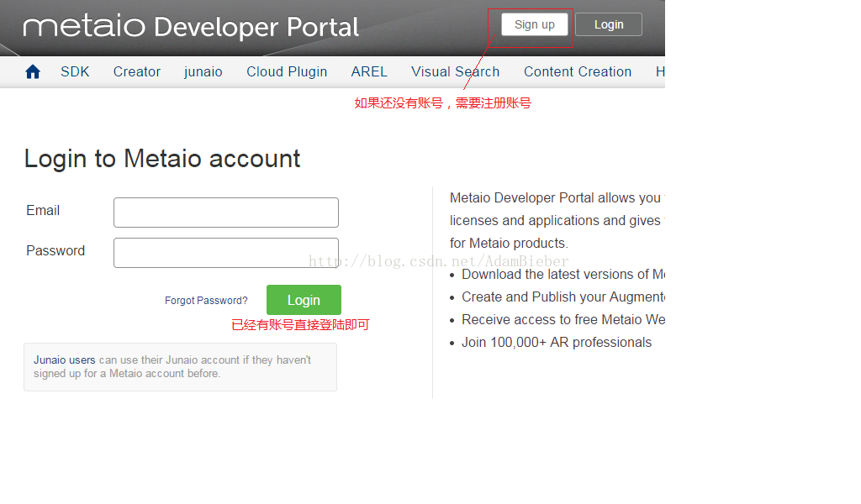861x504 pixels.
Task: Click the Join 100,000+ AR professionals text
Action: click(x=557, y=342)
